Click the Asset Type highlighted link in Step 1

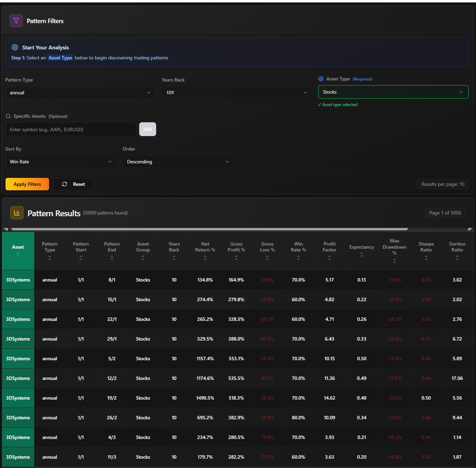click(x=60, y=58)
